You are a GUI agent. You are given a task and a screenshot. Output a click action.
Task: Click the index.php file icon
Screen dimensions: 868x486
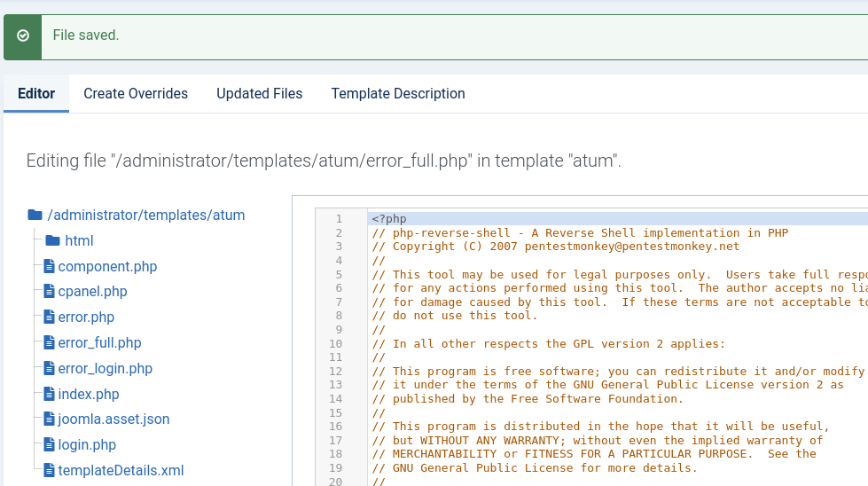click(x=50, y=394)
